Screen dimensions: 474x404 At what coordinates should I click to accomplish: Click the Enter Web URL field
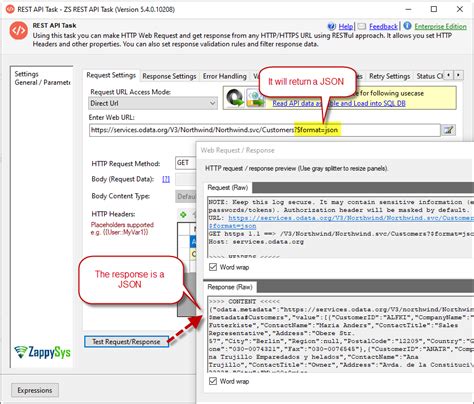(265, 130)
